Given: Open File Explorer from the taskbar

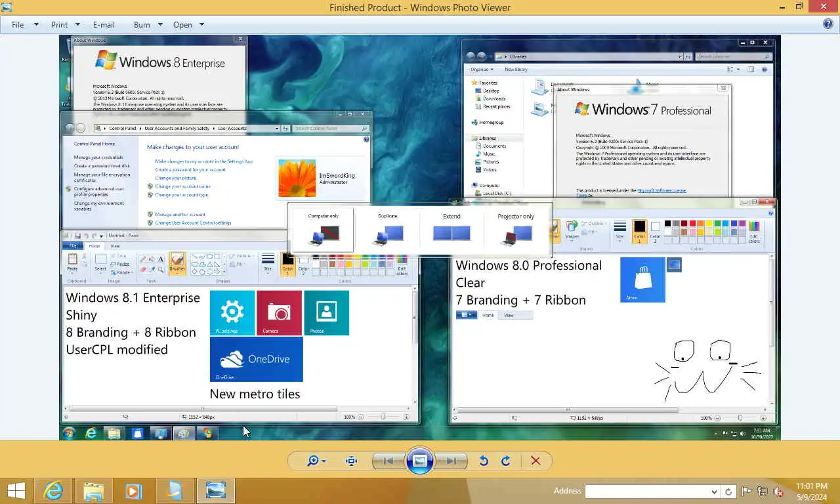Looking at the screenshot, I should click(94, 491).
